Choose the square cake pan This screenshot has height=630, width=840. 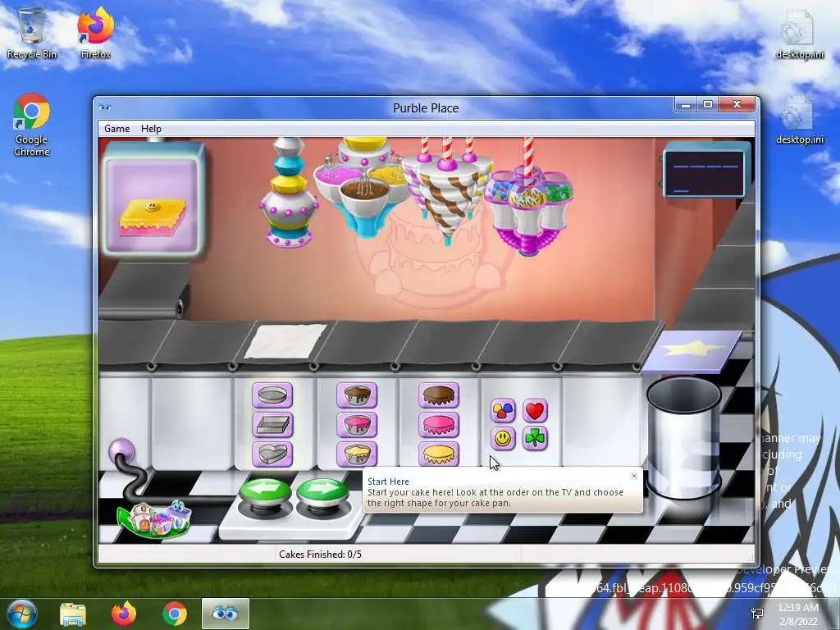[x=272, y=425]
